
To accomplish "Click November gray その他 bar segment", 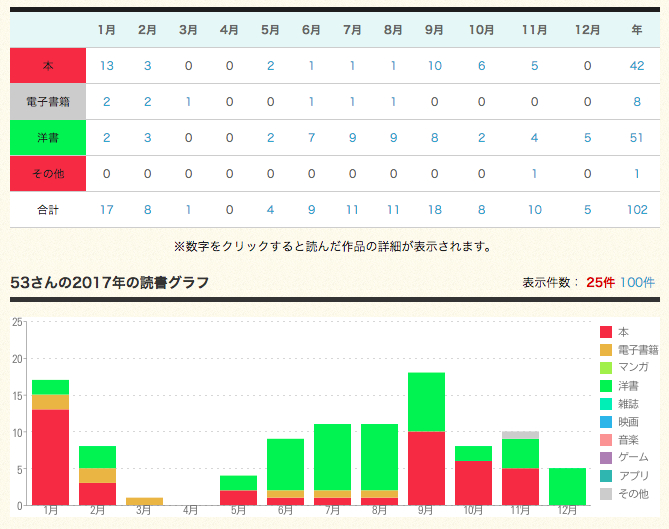I will pyautogui.click(x=520, y=435).
